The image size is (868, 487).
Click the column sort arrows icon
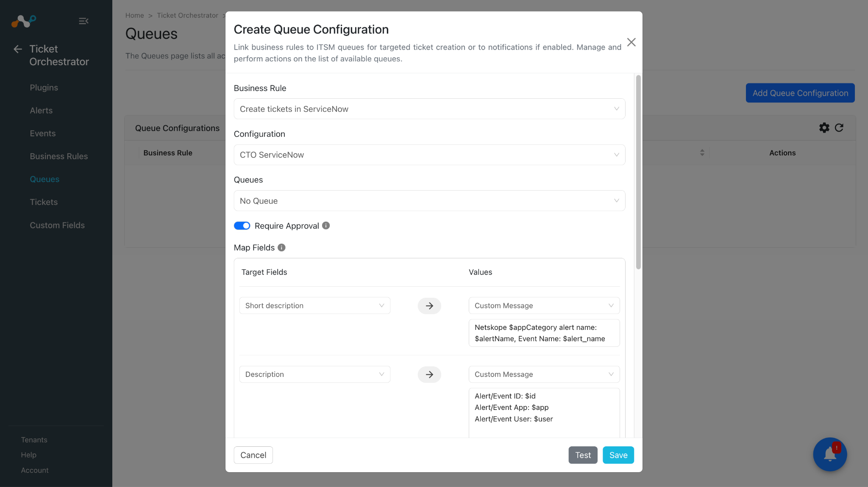[702, 153]
